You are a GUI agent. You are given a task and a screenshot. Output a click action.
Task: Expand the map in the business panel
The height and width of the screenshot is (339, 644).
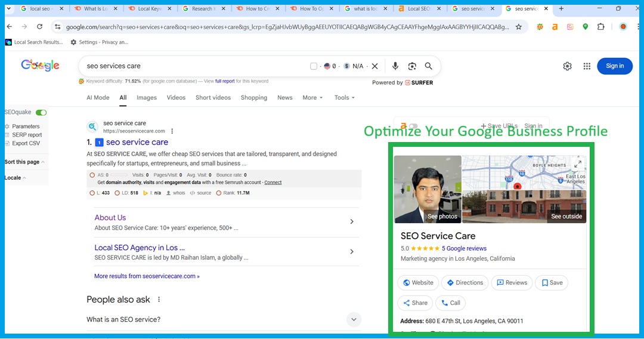click(577, 164)
